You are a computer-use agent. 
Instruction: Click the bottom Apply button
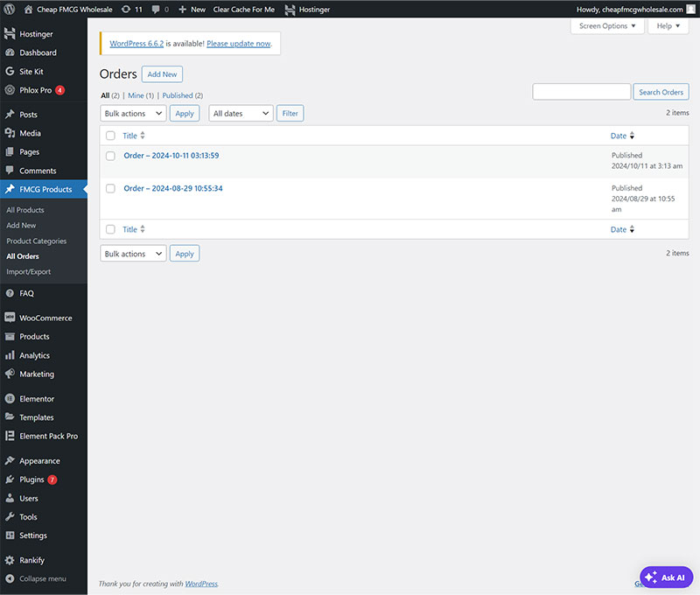[x=185, y=254]
